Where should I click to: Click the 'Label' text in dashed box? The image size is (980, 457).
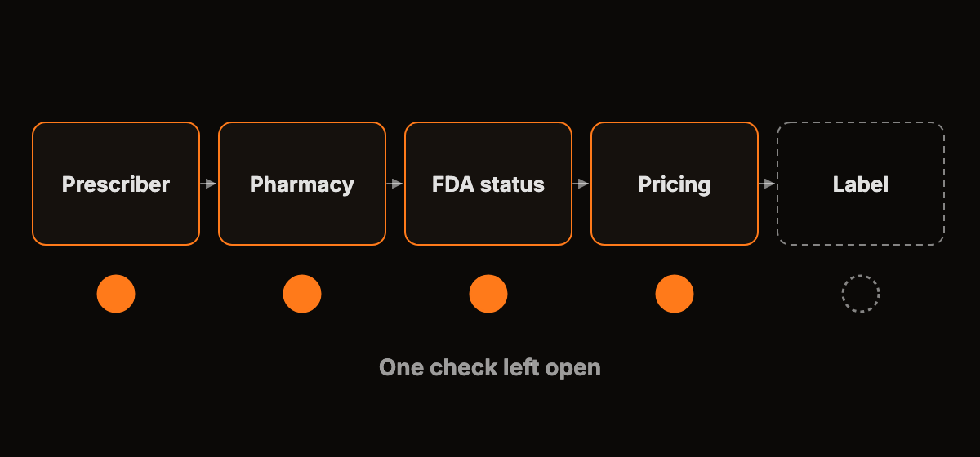(861, 184)
